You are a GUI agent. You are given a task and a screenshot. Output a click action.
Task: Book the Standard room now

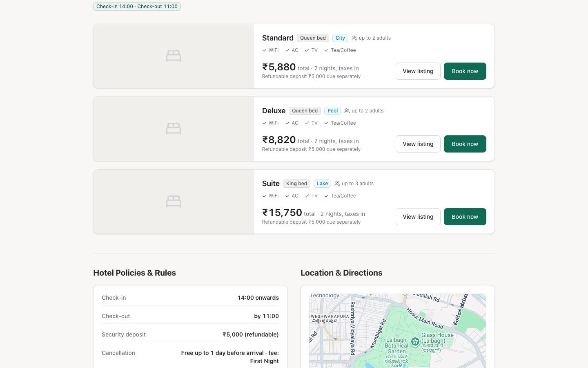click(x=465, y=71)
